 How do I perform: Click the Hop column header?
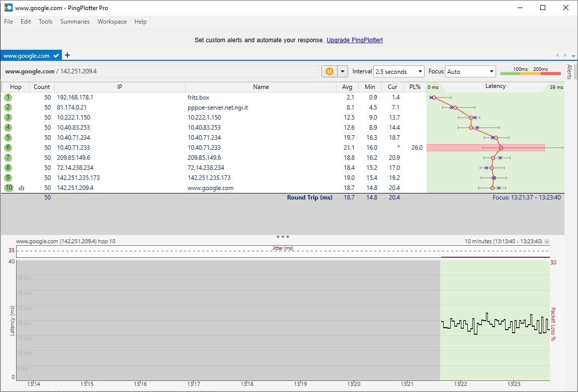click(x=16, y=87)
